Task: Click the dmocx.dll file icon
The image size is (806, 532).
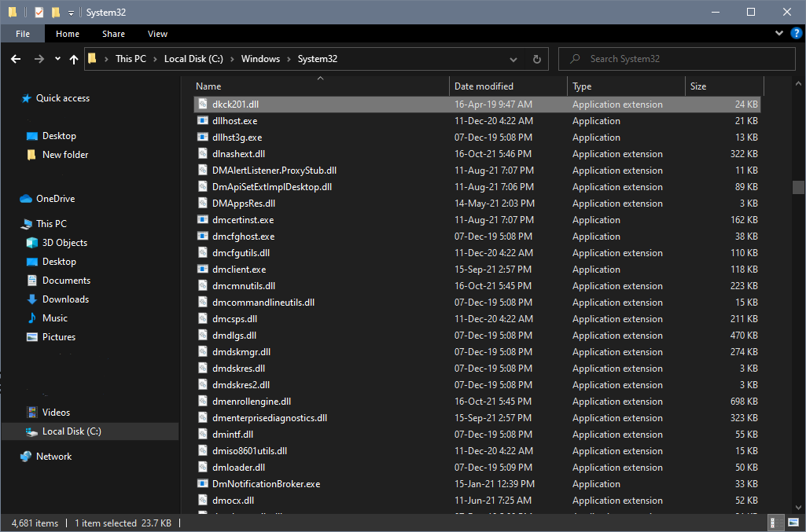Action: pos(203,500)
